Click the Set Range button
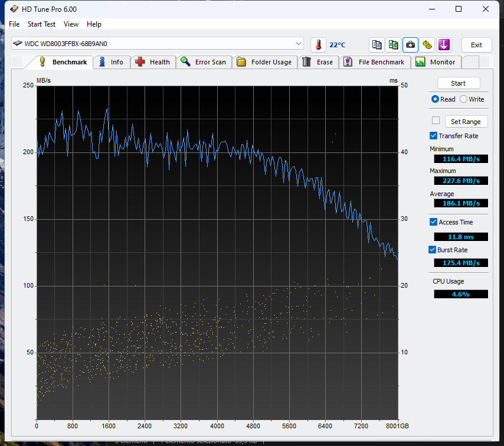This screenshot has height=446, width=504. tap(466, 122)
